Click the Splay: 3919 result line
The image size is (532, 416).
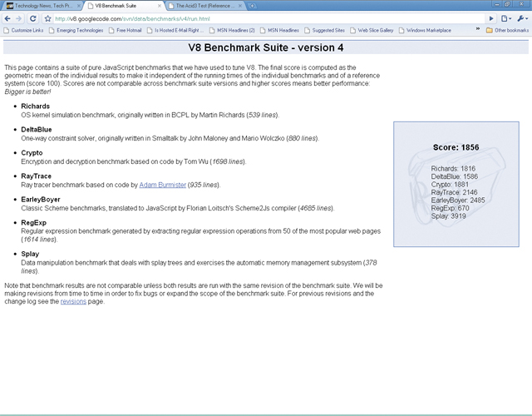[448, 216]
